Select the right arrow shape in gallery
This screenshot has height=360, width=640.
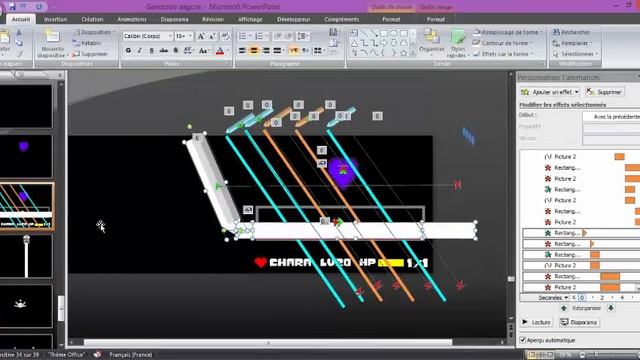coord(384,43)
